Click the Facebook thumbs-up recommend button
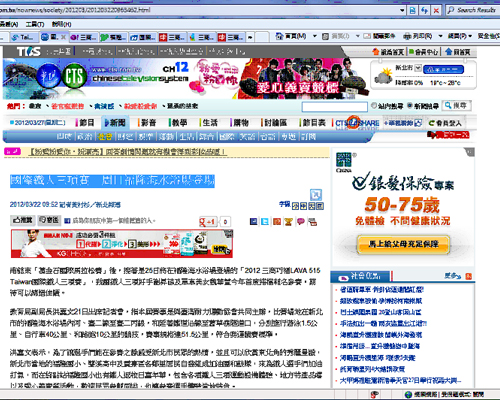Screen dimensions: 500x400 (23, 220)
